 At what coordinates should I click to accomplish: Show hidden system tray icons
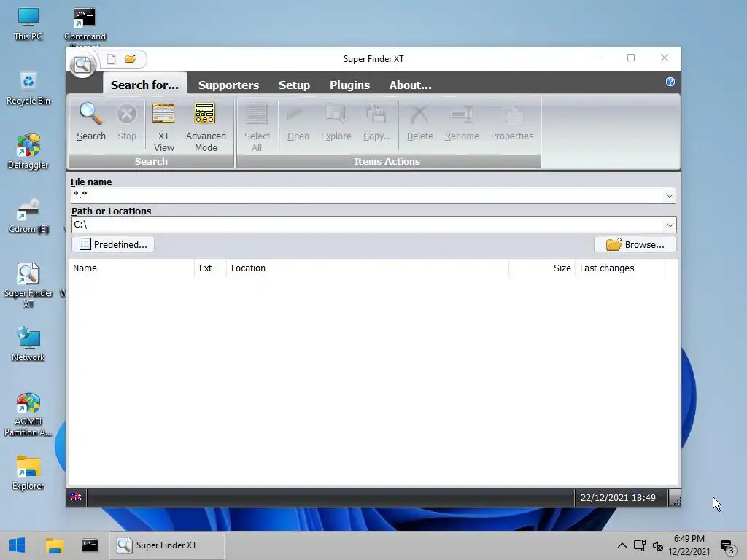click(622, 545)
